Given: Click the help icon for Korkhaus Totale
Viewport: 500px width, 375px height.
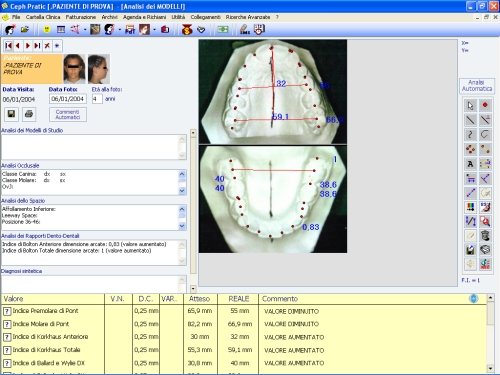Looking at the screenshot, I should (x=7, y=350).
